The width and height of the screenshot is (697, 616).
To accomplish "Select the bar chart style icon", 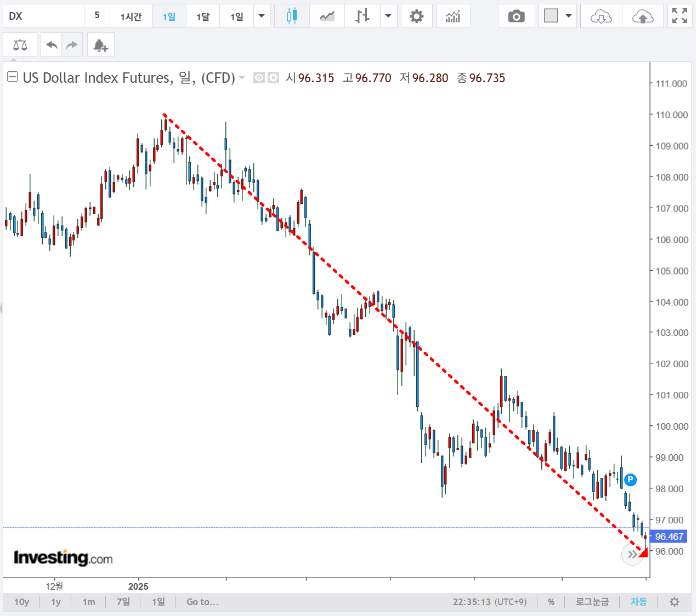I will [362, 16].
